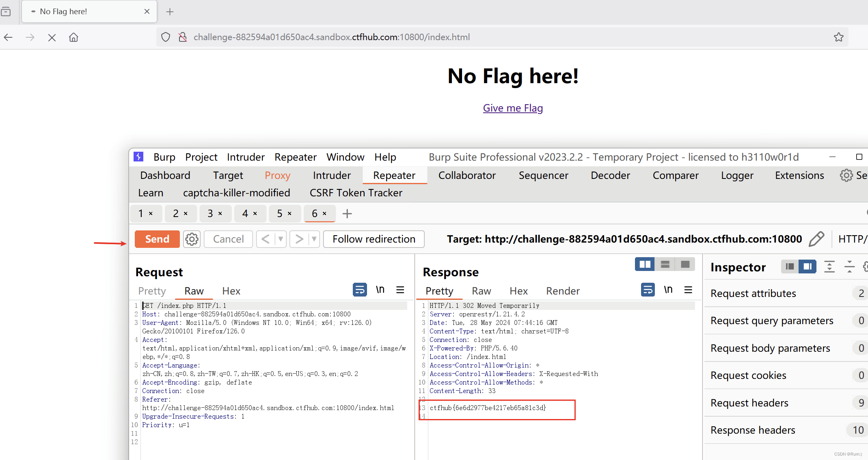Open the browser home page icon

click(x=73, y=37)
